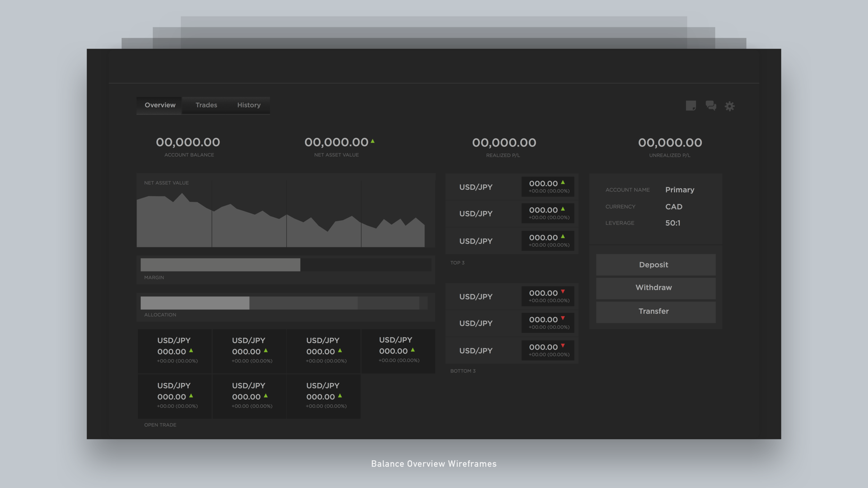The width and height of the screenshot is (868, 488).
Task: Click the 'Balance Overview Wireframes' caption
Action: [x=434, y=464]
